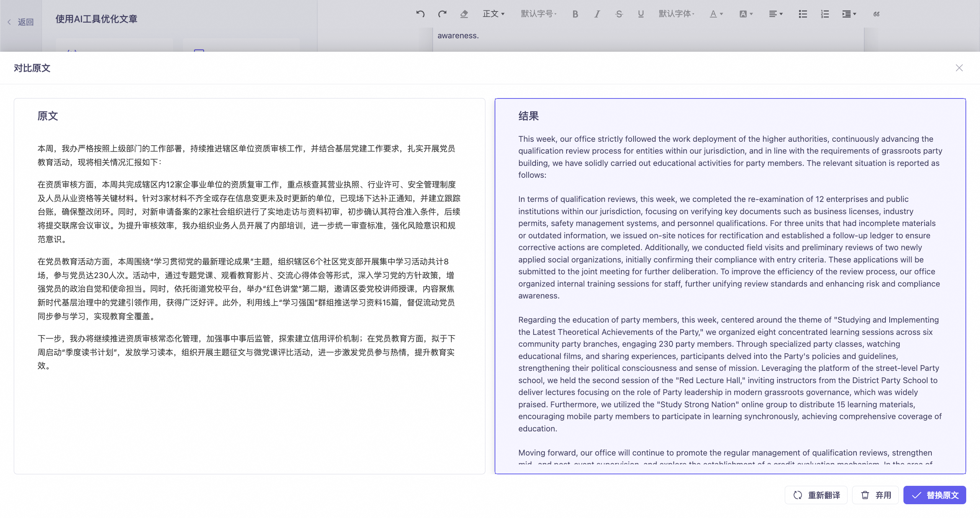The width and height of the screenshot is (980, 518).
Task: Expand the text alignment dropdown
Action: point(776,14)
